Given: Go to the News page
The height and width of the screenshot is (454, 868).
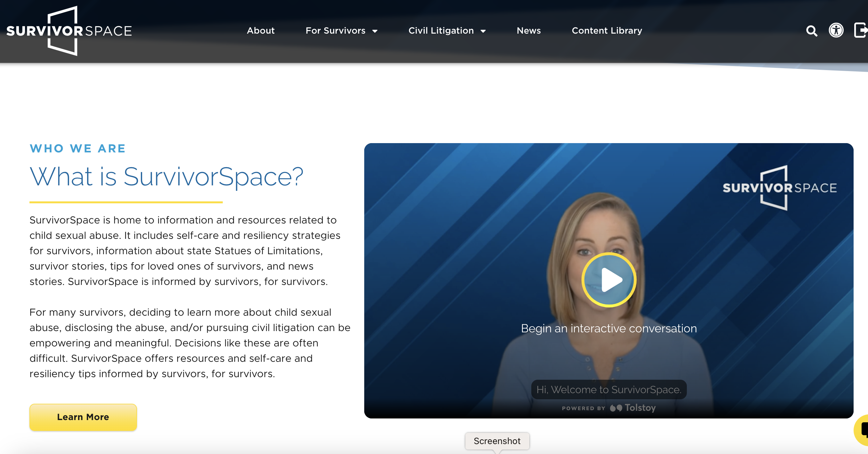Looking at the screenshot, I should point(528,31).
